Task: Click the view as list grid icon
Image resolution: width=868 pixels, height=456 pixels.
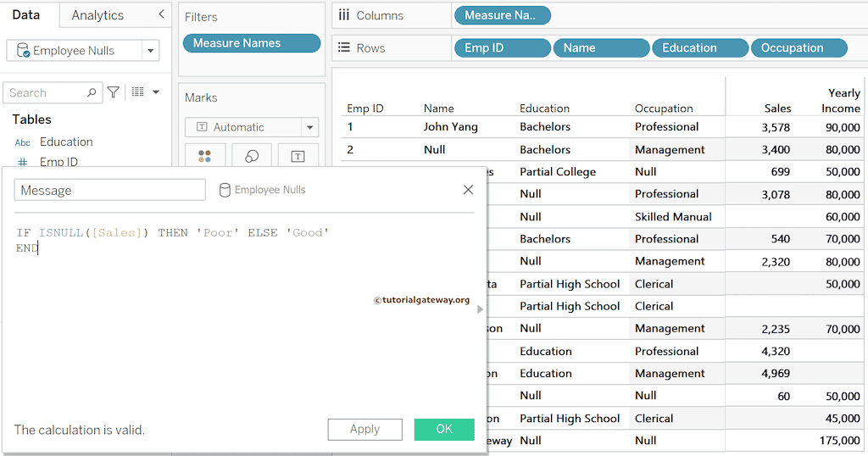Action: pyautogui.click(x=138, y=92)
